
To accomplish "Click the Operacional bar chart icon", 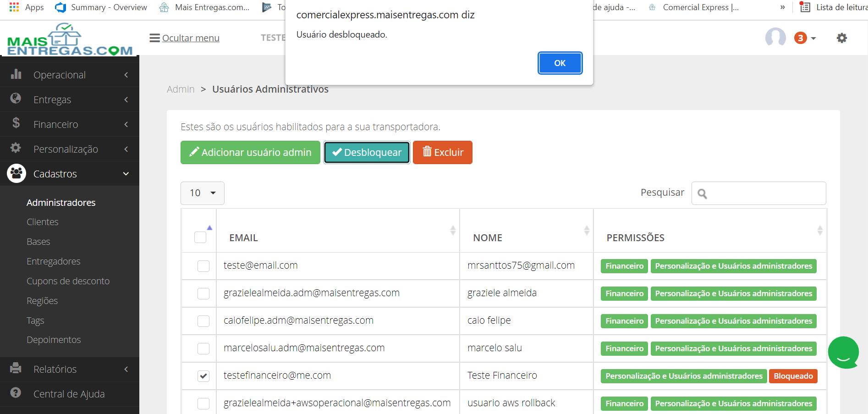I will [x=16, y=74].
